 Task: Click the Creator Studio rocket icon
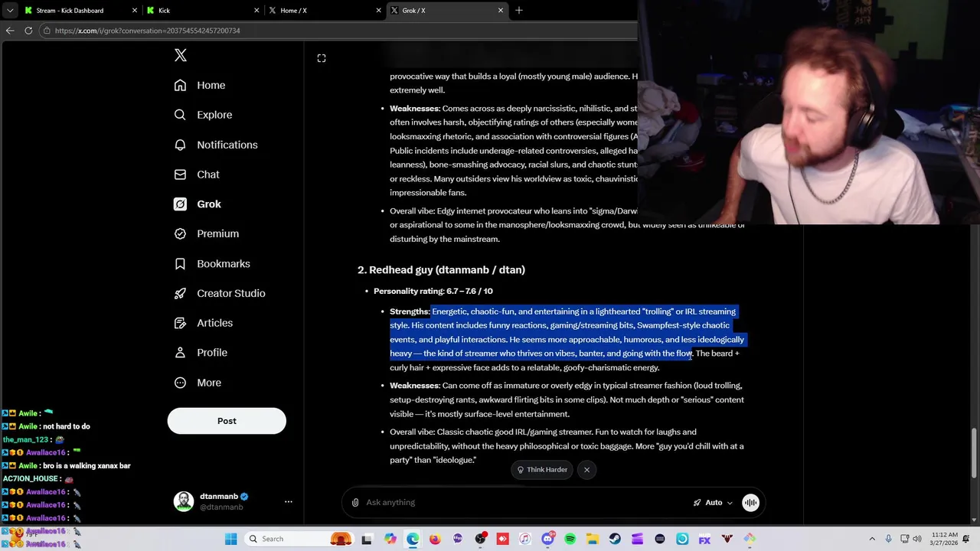coord(180,293)
